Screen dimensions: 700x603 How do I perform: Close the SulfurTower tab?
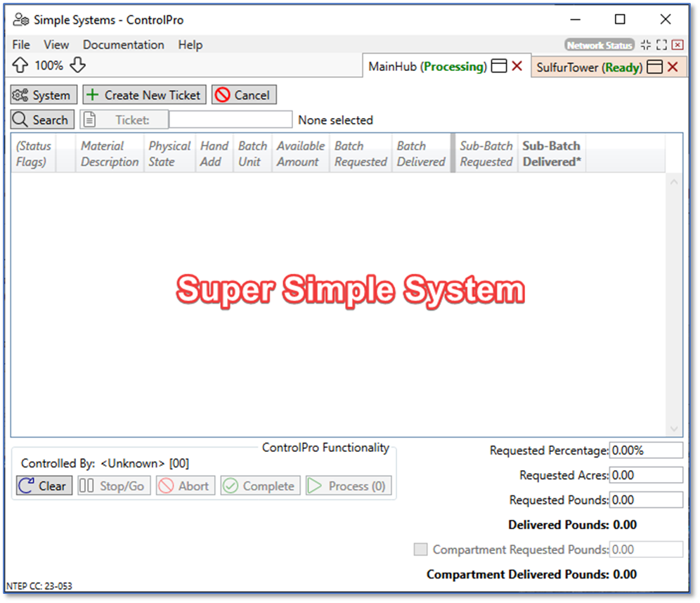pos(673,67)
